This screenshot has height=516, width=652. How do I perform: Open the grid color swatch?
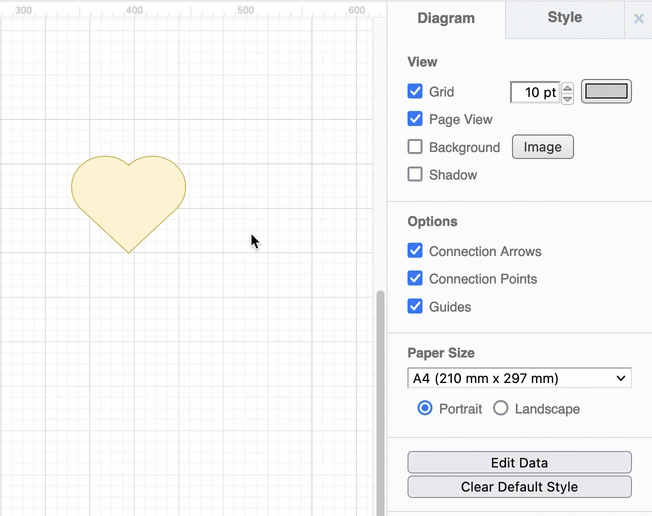coord(606,91)
